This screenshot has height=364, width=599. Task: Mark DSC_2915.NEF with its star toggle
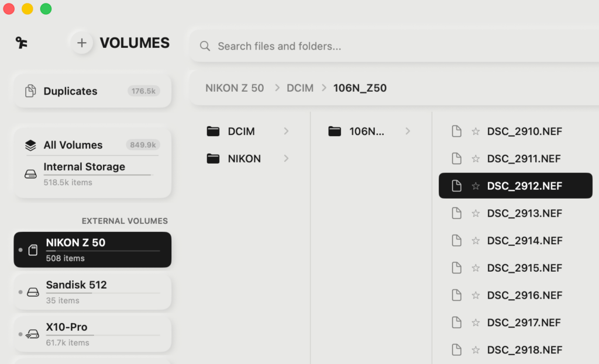coord(475,268)
